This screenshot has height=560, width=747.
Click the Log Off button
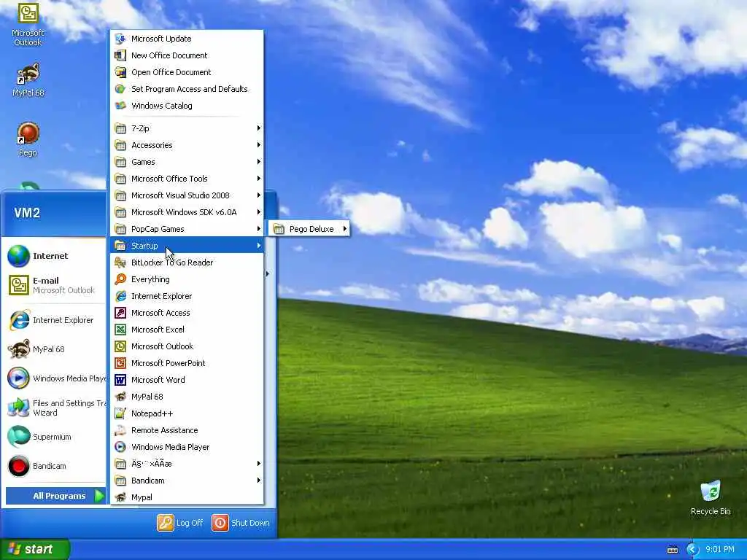[x=180, y=523]
